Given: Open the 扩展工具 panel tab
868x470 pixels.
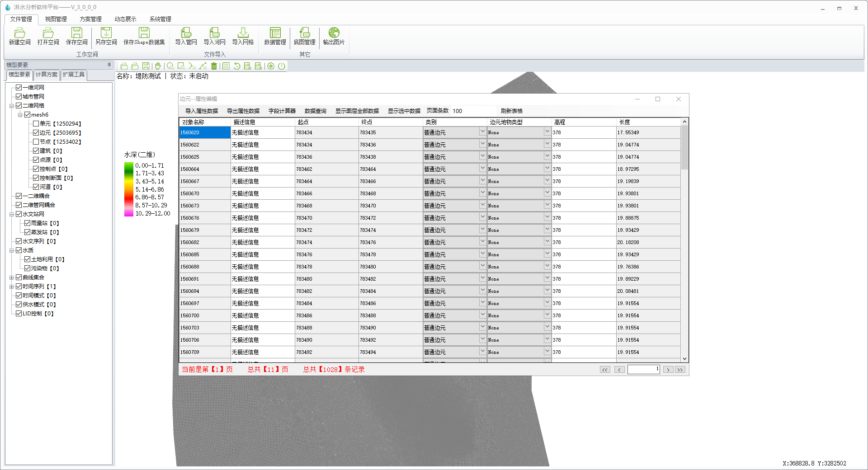Looking at the screenshot, I should [74, 75].
